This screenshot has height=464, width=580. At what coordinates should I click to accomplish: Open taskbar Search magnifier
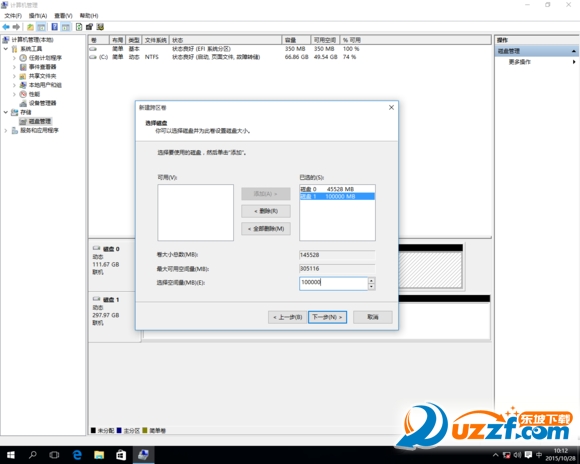coord(33,455)
